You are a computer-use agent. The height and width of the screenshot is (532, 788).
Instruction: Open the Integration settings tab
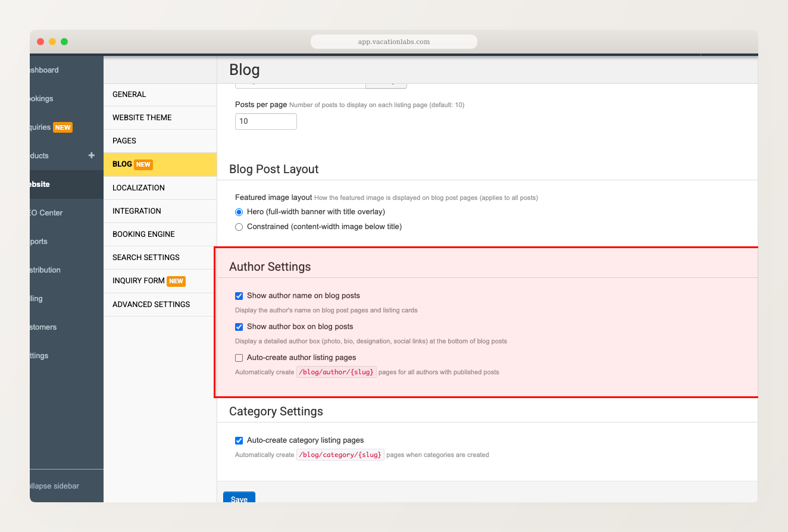coord(136,211)
